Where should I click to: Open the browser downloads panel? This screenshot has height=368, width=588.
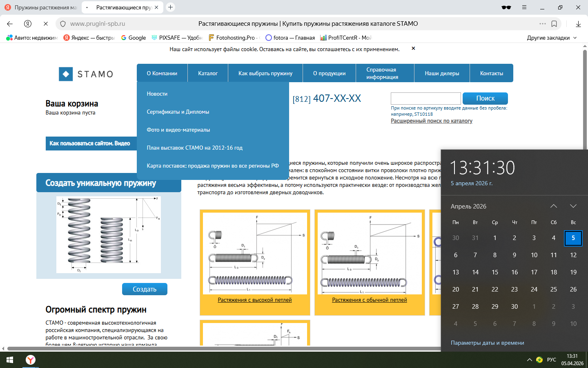[x=578, y=24]
